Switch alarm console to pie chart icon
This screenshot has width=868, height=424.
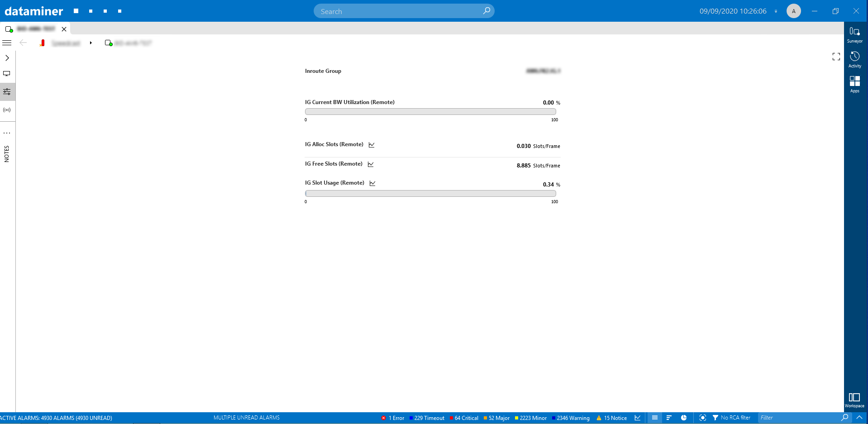tap(684, 418)
